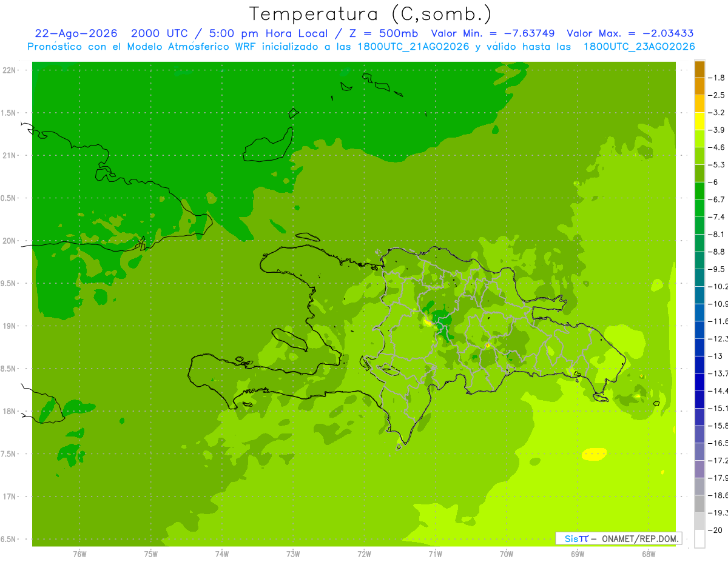The image size is (728, 562).
Task: Click the '-3.2' colorbar label
Action: click(x=716, y=113)
